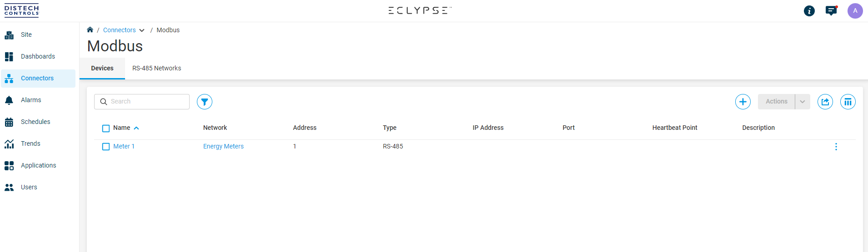Click the home breadcrumb icon

pos(90,30)
